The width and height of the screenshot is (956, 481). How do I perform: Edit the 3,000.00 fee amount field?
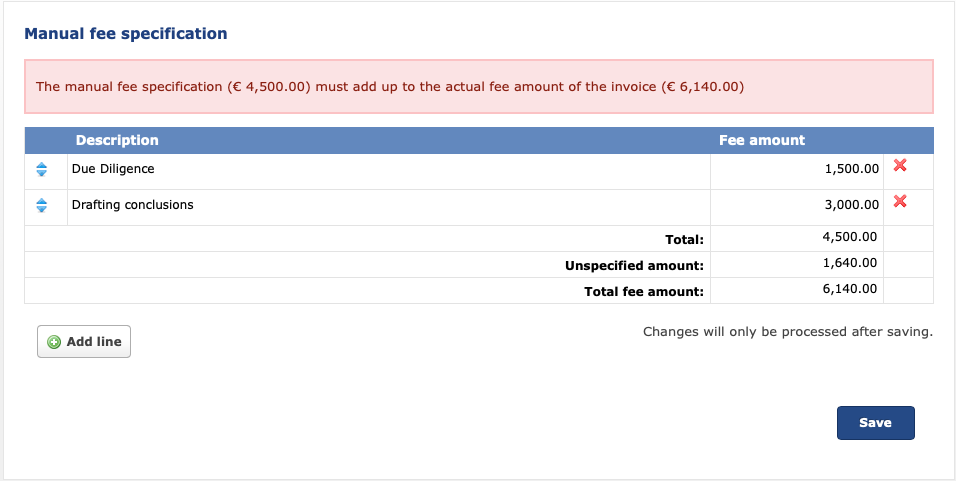point(797,207)
